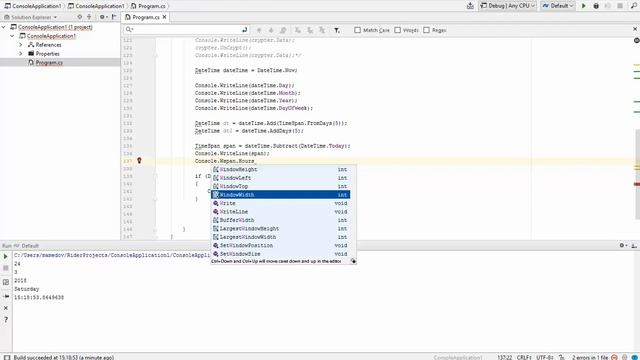Click the completion popup options icon at its bottom right
Image resolution: width=640 pixels, height=360 pixels.
(x=353, y=261)
